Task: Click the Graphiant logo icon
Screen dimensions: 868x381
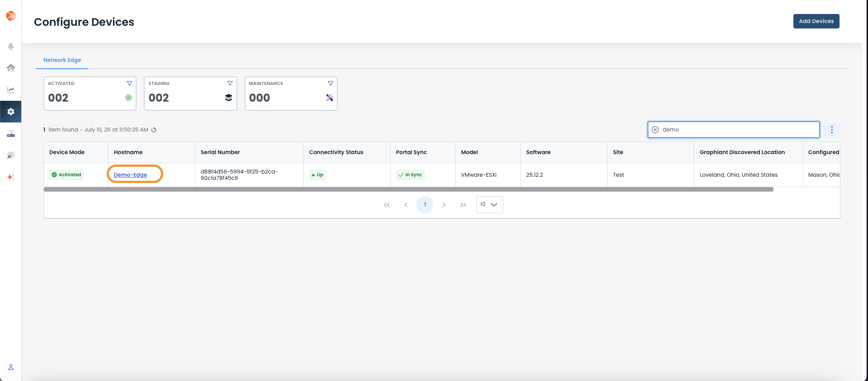Action: pyautogui.click(x=11, y=16)
